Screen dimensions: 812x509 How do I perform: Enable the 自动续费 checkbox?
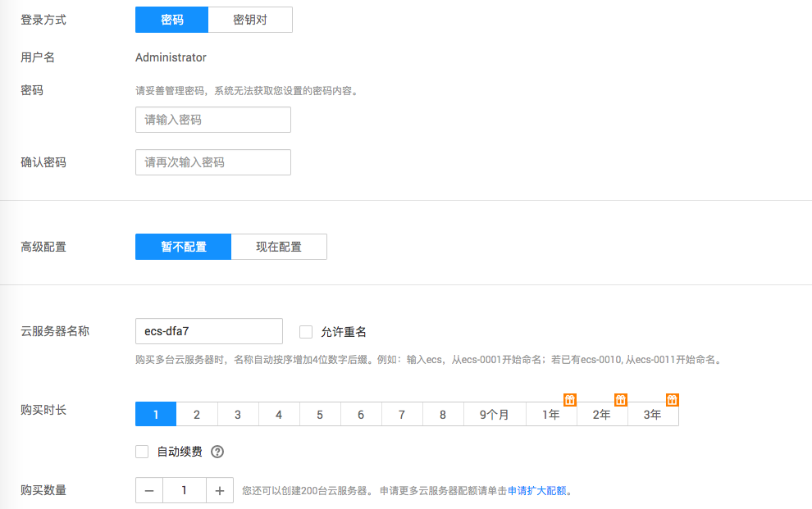click(143, 451)
